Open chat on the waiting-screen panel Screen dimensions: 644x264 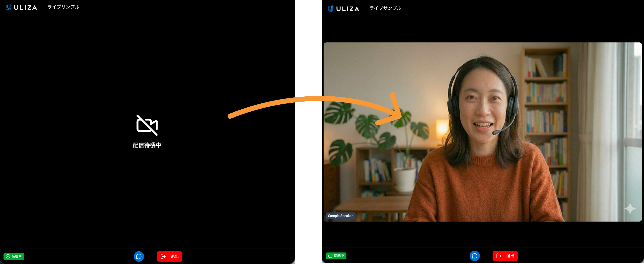click(139, 256)
